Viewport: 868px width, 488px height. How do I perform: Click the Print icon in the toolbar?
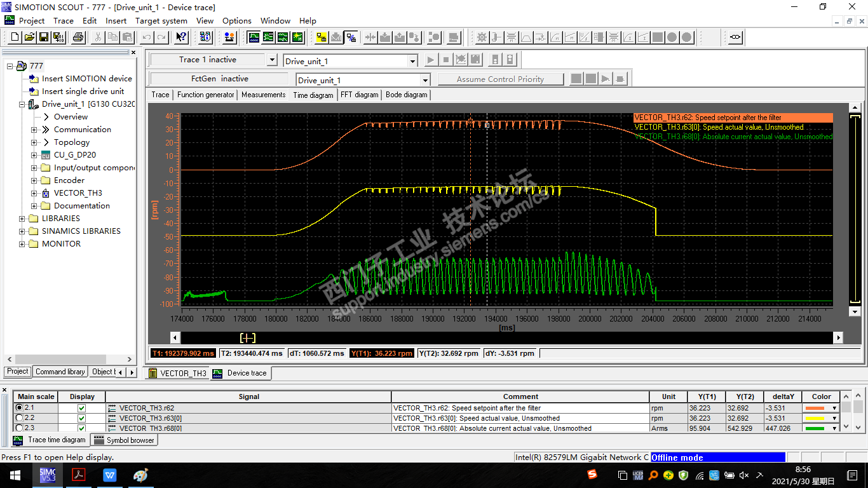pos(78,37)
